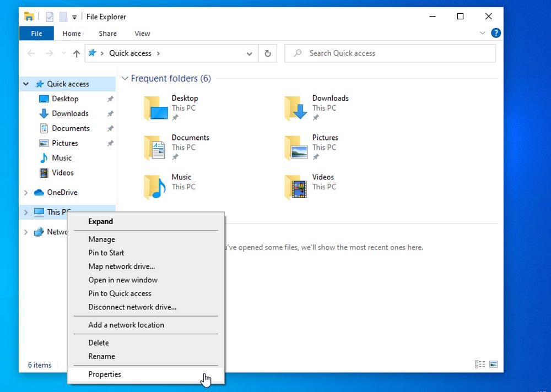Open the Music folder icon in Frequent folders
Image resolution: width=551 pixels, height=392 pixels.
155,187
